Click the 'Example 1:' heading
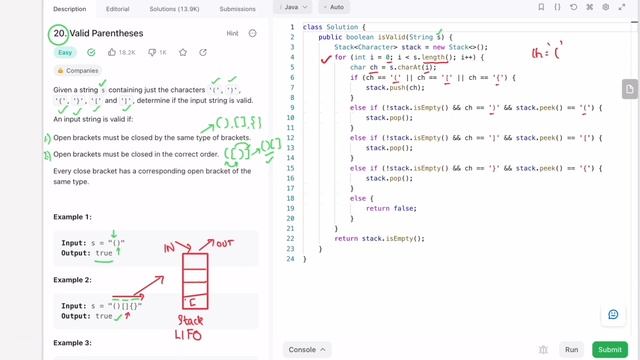This screenshot has height=360, width=640. point(72,217)
